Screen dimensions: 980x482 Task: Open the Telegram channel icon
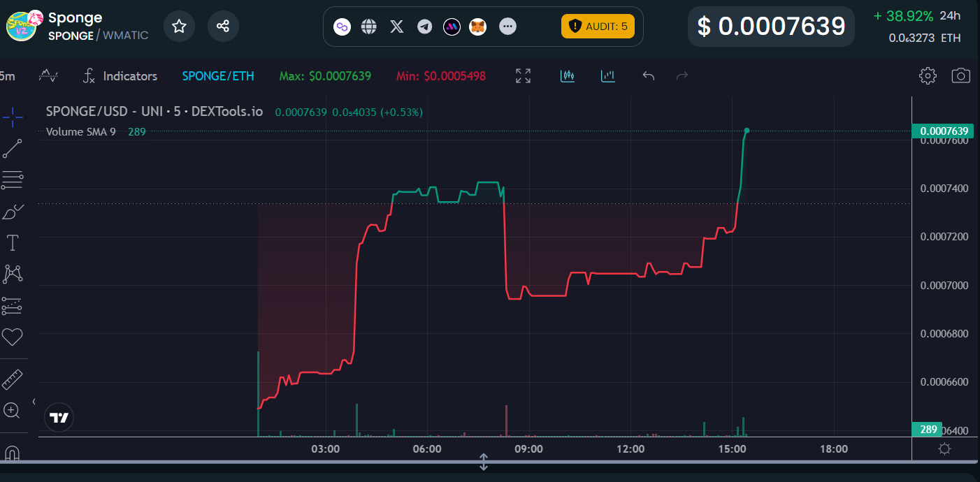[x=424, y=27]
